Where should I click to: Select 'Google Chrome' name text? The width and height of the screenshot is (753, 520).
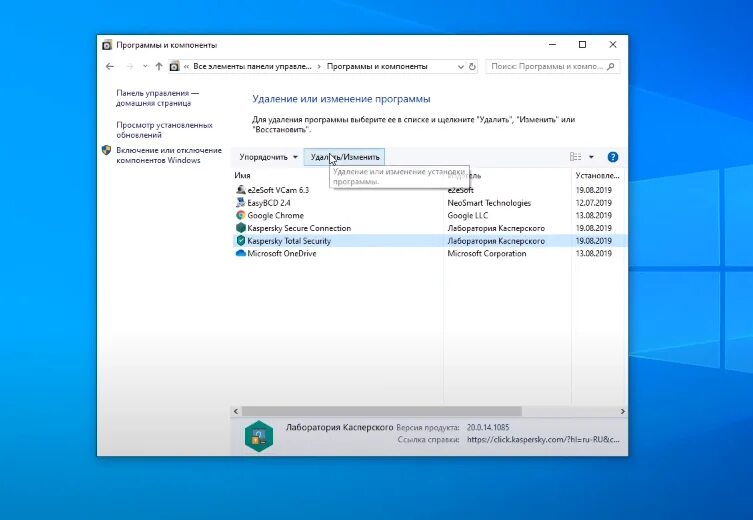tap(275, 216)
